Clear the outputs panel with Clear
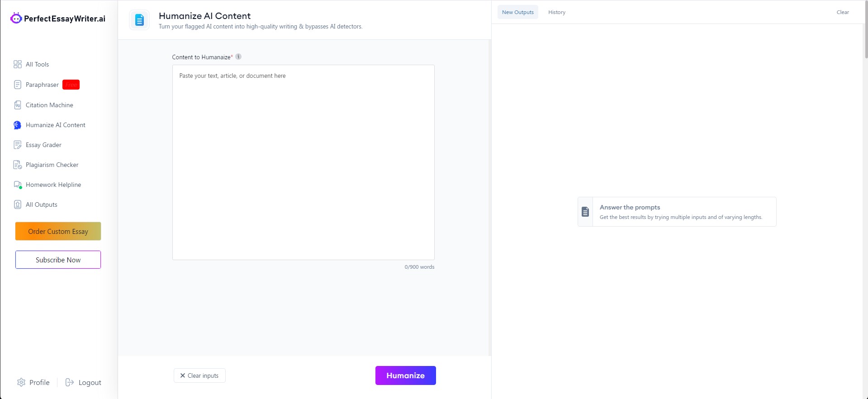868x399 pixels. coord(843,12)
